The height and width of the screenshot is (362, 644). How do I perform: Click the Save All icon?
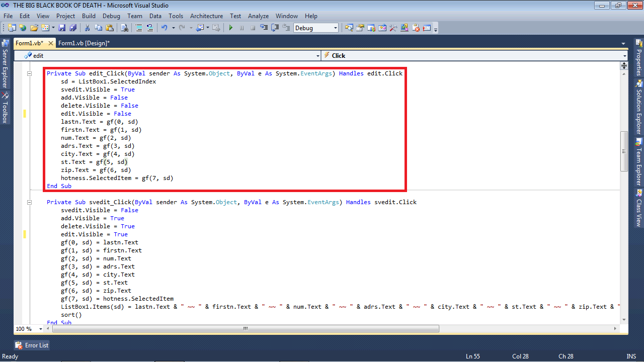point(73,28)
